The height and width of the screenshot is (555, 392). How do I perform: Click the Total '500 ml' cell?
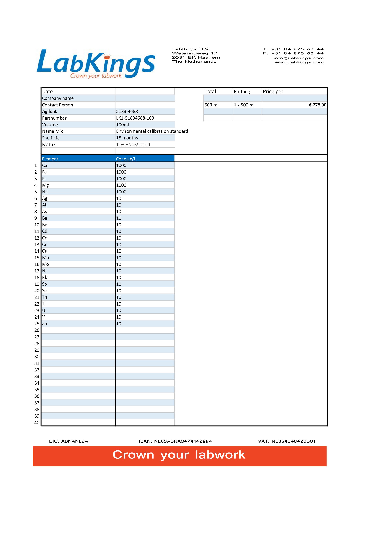218,105
